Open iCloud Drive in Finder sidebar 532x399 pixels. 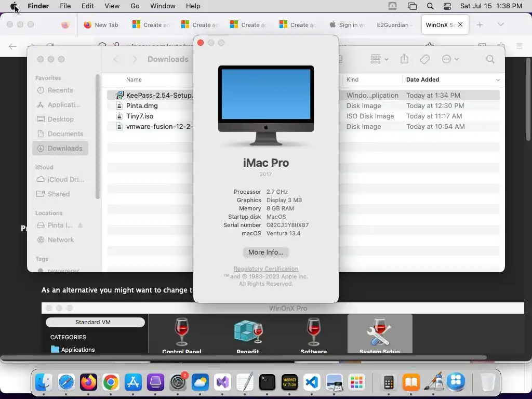click(x=60, y=179)
